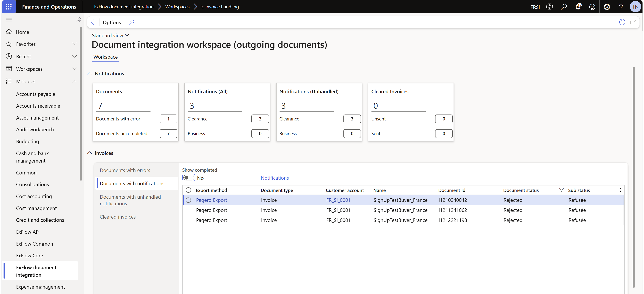644x294 pixels.
Task: Expand the Favorites section chevron
Action: click(x=74, y=44)
